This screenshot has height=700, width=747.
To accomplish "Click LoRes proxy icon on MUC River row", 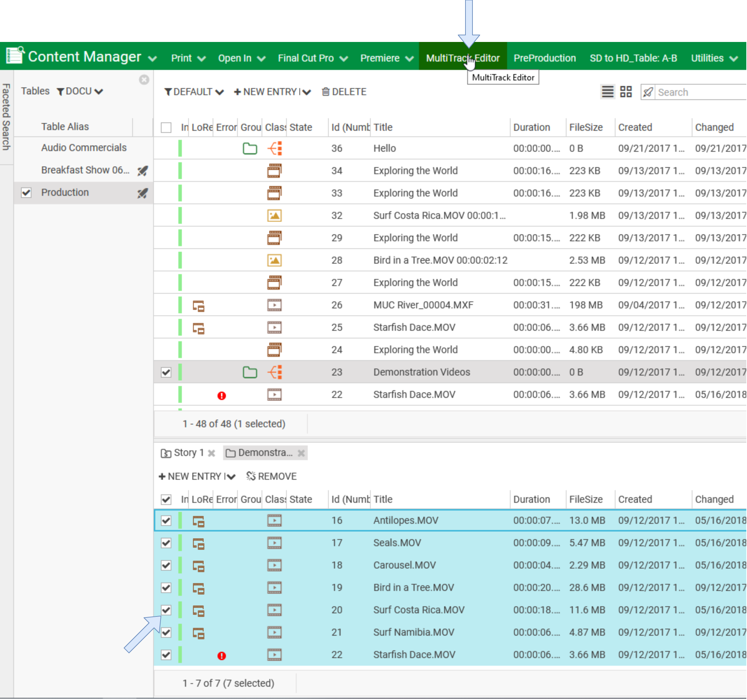I will coord(198,306).
